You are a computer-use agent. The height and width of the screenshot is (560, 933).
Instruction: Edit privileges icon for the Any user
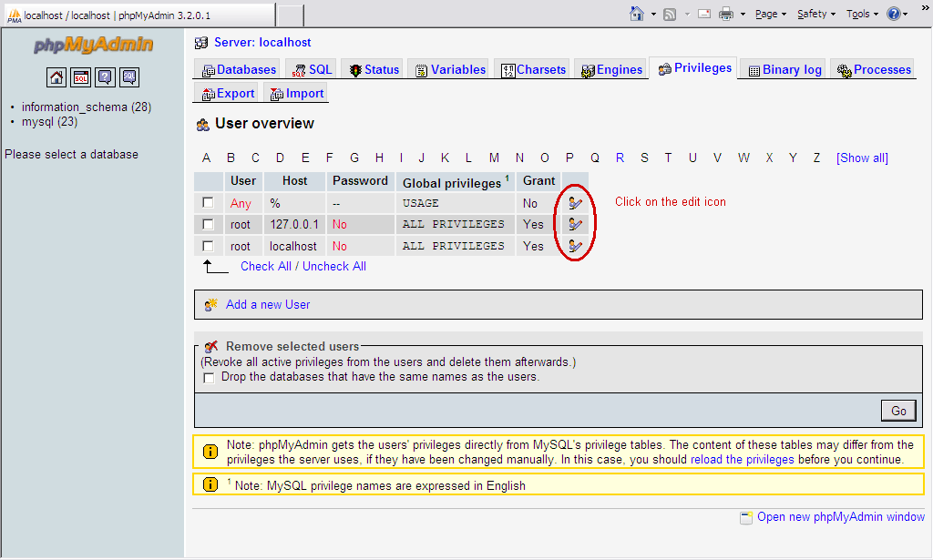pos(575,203)
